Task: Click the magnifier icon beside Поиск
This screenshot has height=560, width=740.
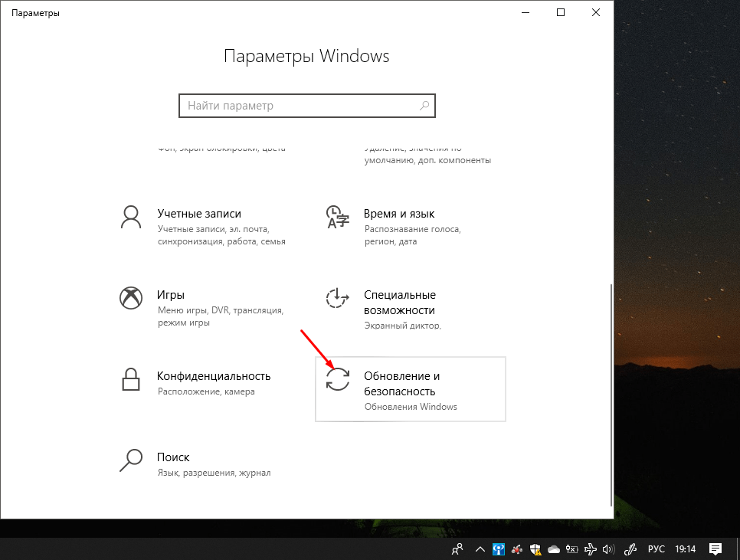Action: coord(131,460)
